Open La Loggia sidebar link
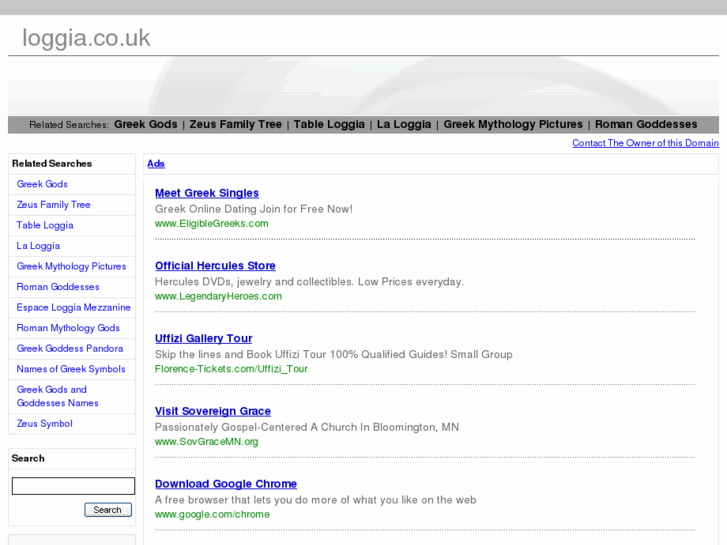The height and width of the screenshot is (545, 727). click(38, 246)
